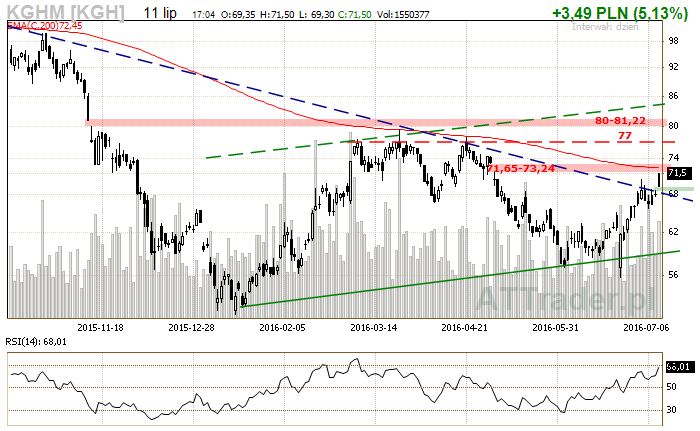The height and width of the screenshot is (431, 700).
Task: Click the red 77 level label
Action: 625,135
